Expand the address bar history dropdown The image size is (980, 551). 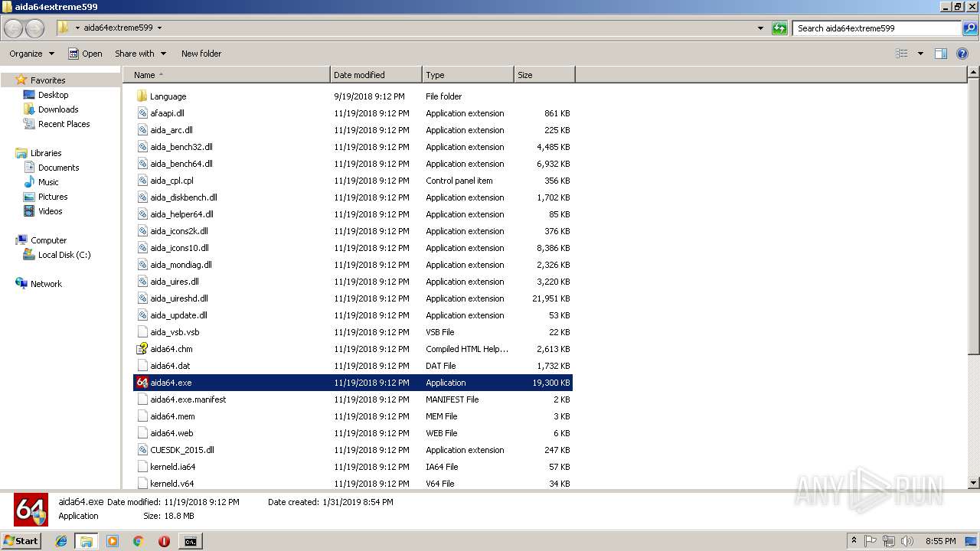pos(760,28)
